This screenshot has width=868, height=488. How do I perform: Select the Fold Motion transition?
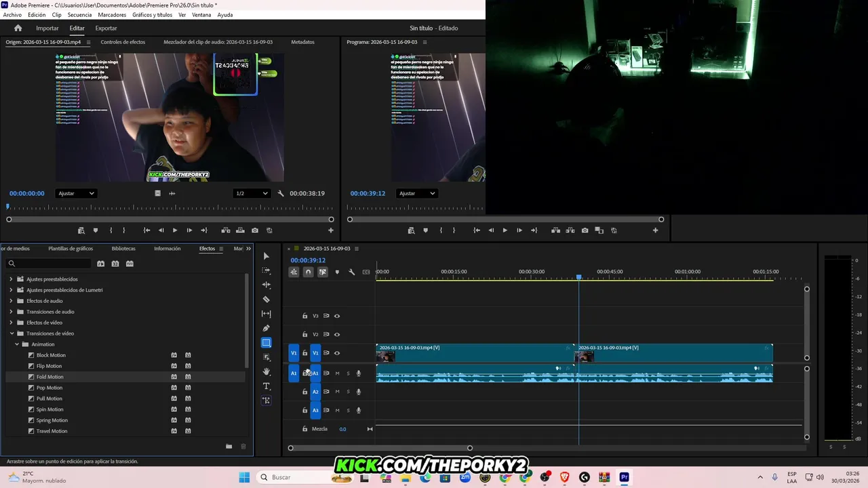[x=50, y=377]
